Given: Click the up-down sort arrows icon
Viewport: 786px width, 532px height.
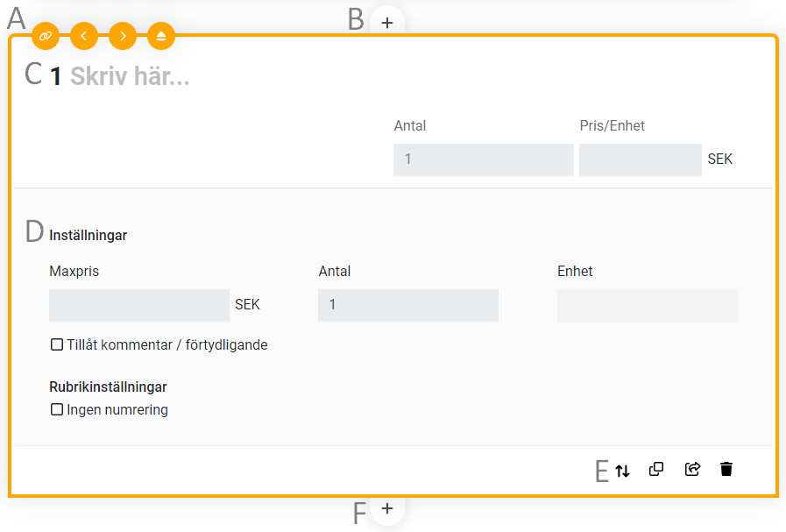Looking at the screenshot, I should [622, 470].
